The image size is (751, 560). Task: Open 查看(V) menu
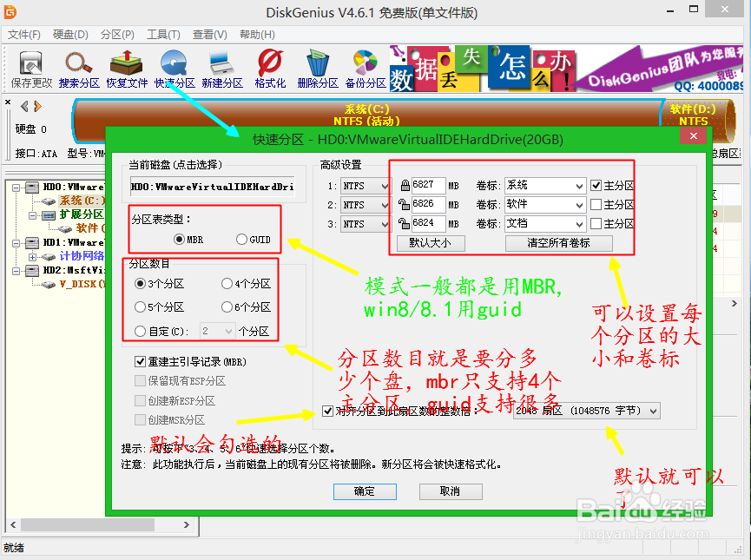click(210, 35)
